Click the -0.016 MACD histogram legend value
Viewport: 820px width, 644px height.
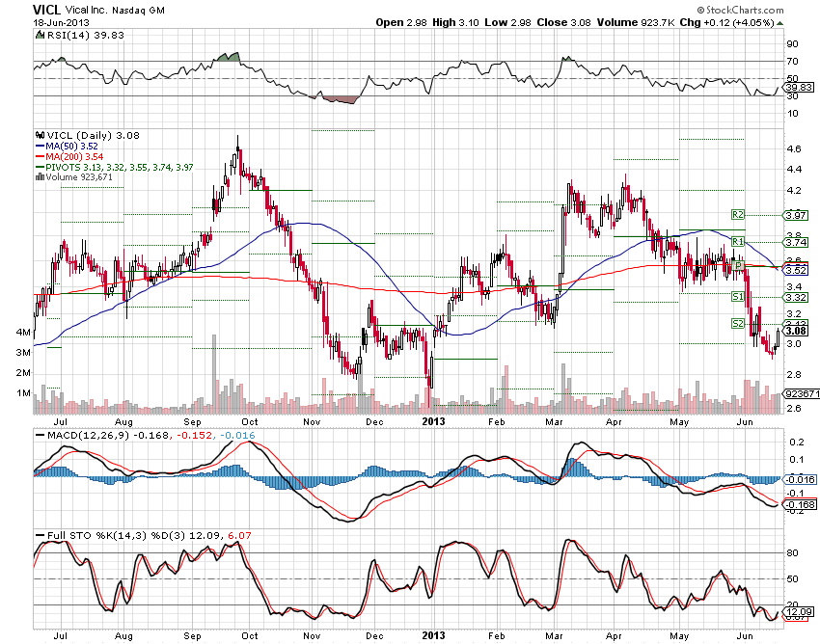237,436
